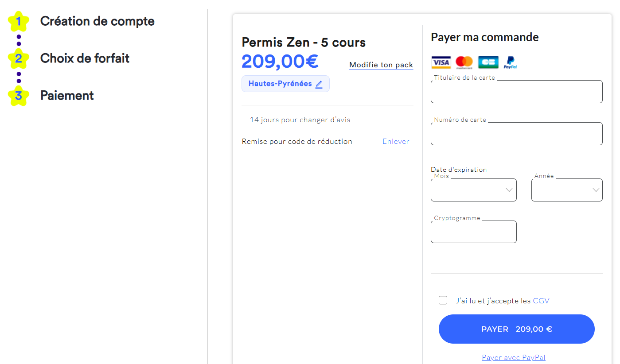620x364 pixels.
Task: Click the pencil icon next to Hautes-Pyrénées
Action: pyautogui.click(x=319, y=84)
